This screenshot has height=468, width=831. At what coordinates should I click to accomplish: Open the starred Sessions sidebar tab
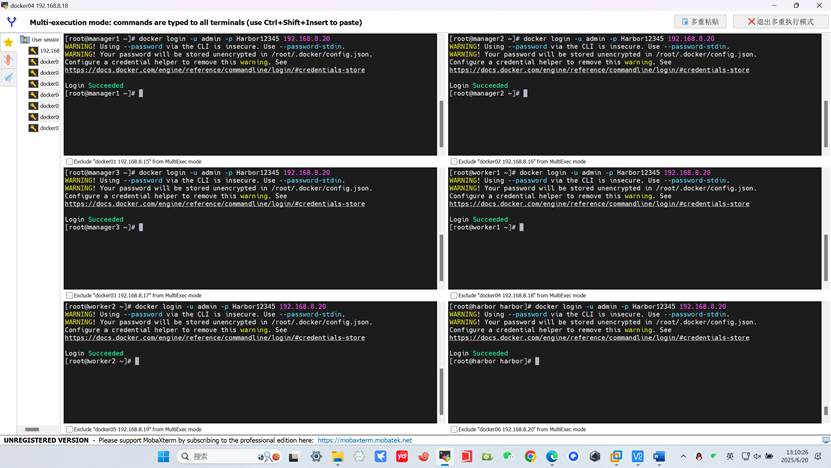click(8, 42)
